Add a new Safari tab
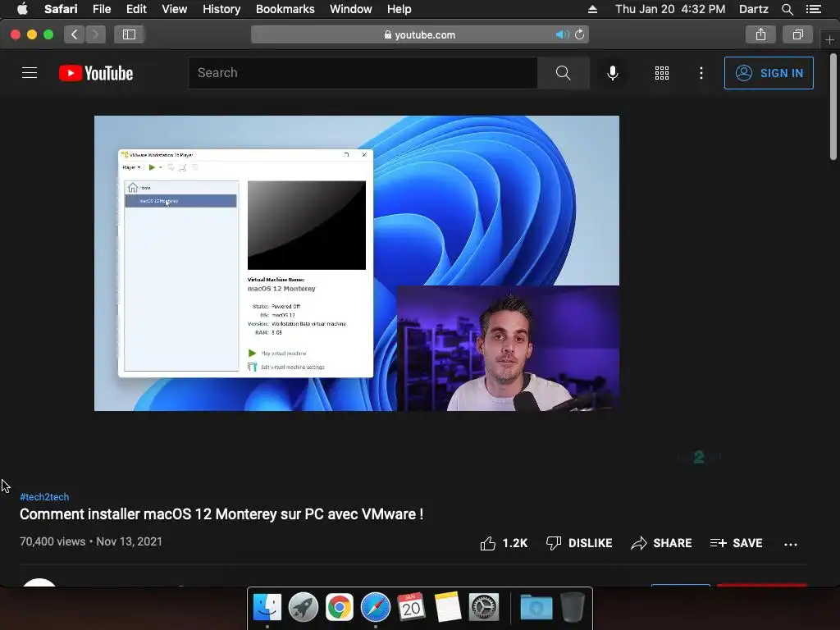The height and width of the screenshot is (630, 840). click(830, 39)
